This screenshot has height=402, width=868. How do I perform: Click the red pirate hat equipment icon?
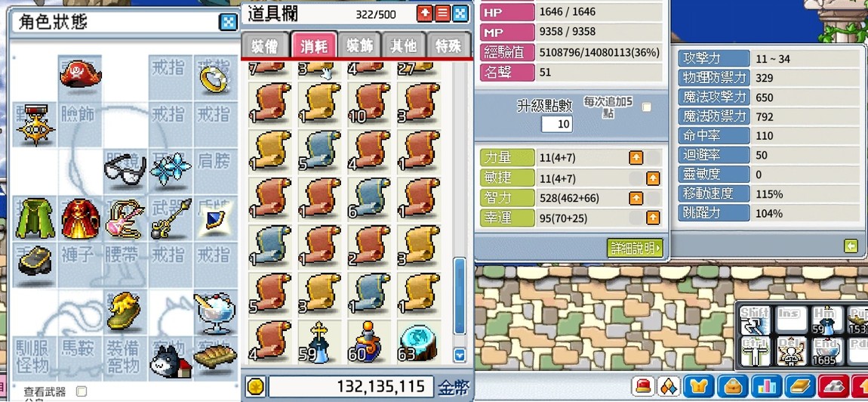click(x=80, y=74)
